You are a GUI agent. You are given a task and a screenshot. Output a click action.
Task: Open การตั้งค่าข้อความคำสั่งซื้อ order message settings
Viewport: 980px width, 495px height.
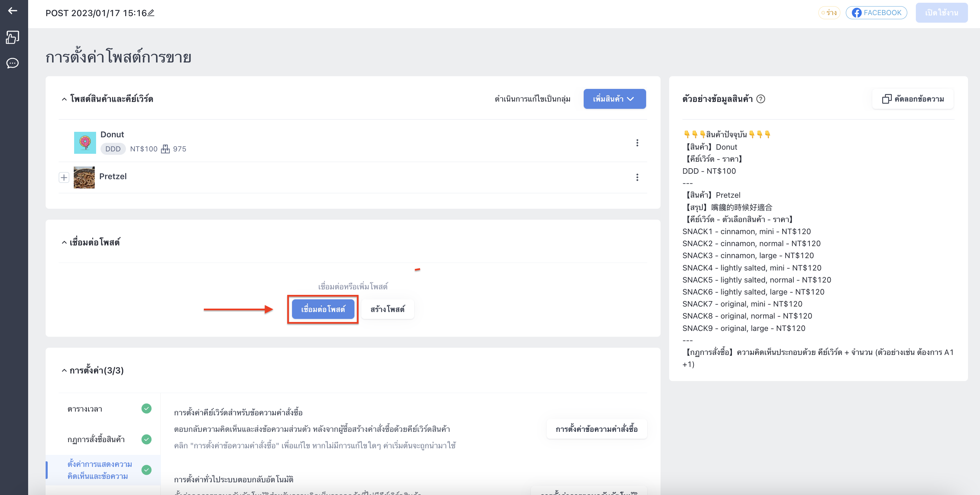coord(596,429)
